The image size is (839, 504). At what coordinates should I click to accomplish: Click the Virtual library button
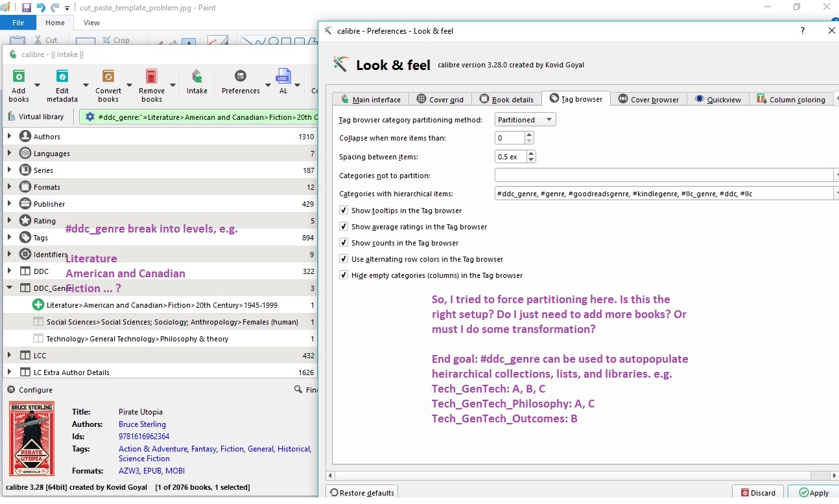coord(36,117)
